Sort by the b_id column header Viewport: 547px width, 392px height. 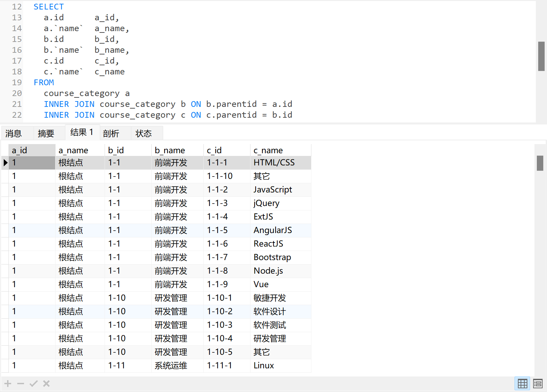click(128, 150)
